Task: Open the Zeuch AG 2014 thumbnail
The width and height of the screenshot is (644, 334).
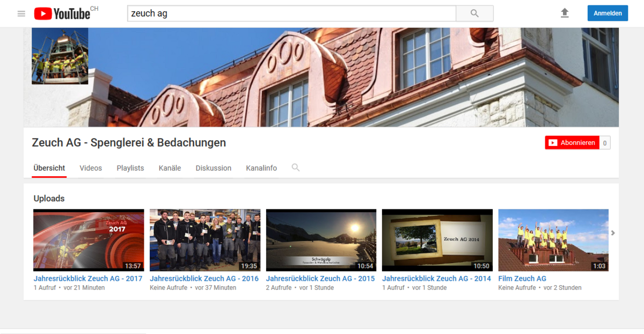Action: (437, 240)
